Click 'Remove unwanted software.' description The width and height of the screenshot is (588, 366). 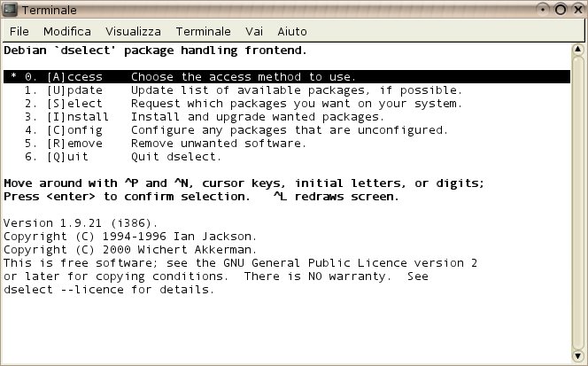click(219, 144)
